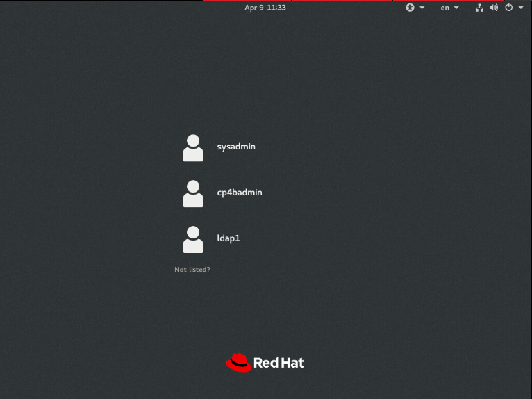The width and height of the screenshot is (532, 399).
Task: Select the sysadmin user avatar
Action: 193,148
